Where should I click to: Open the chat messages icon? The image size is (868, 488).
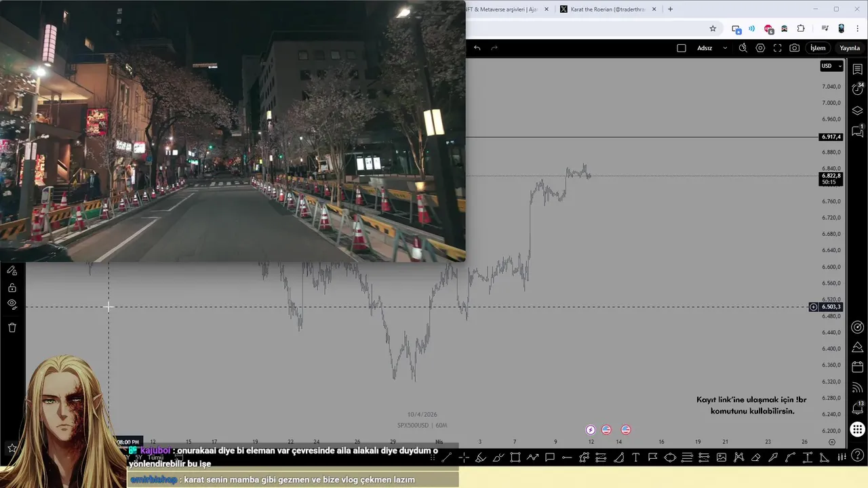click(x=857, y=131)
